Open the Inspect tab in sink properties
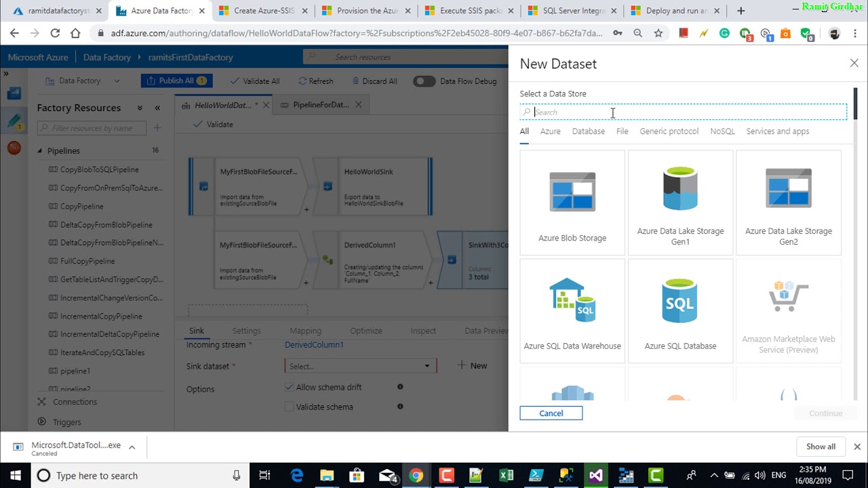Screen dimensions: 868x488 pos(423,331)
